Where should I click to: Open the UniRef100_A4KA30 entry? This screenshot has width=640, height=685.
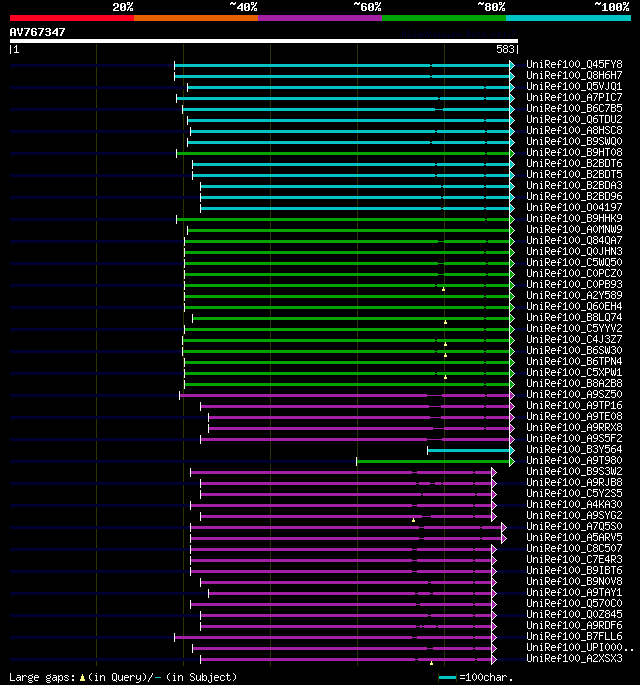pos(574,504)
